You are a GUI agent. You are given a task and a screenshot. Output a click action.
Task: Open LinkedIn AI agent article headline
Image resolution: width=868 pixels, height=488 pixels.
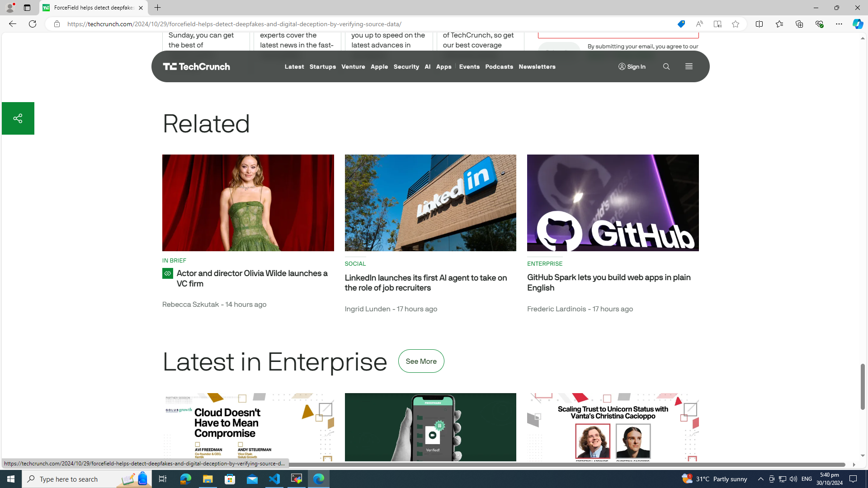(x=426, y=283)
